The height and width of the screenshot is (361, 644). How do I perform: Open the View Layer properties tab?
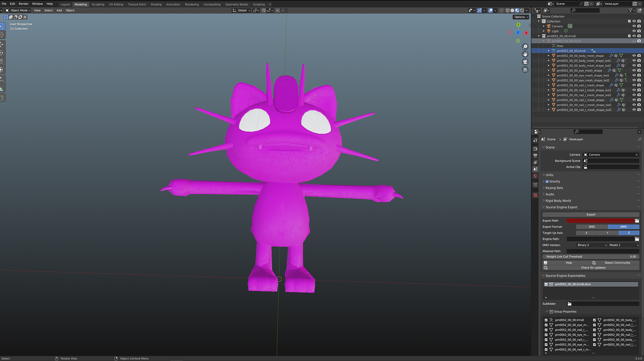(x=535, y=162)
